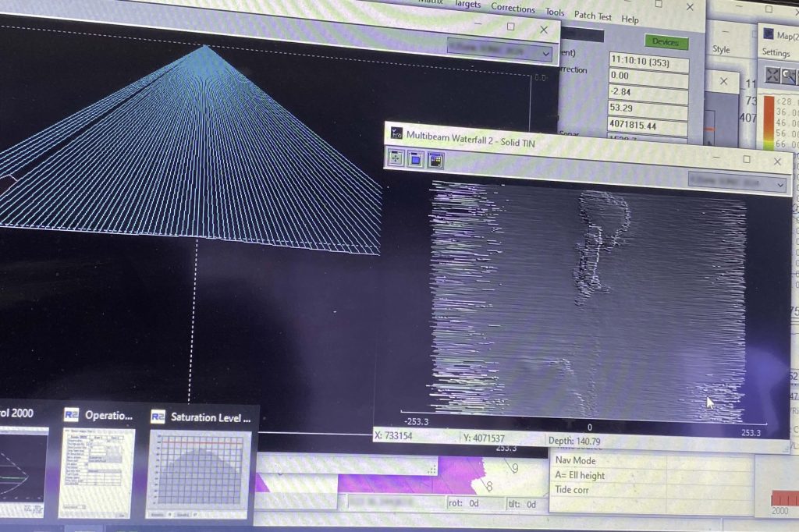Click the field showing 0.00
The width and height of the screenshot is (799, 532).
(648, 77)
